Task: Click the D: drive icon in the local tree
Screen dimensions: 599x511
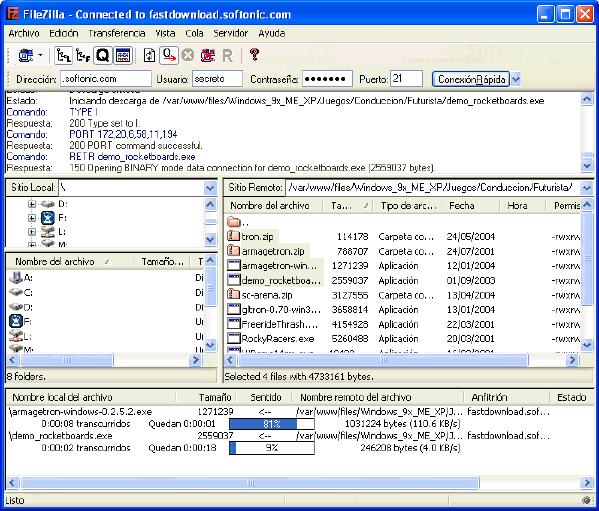Action: click(48, 204)
